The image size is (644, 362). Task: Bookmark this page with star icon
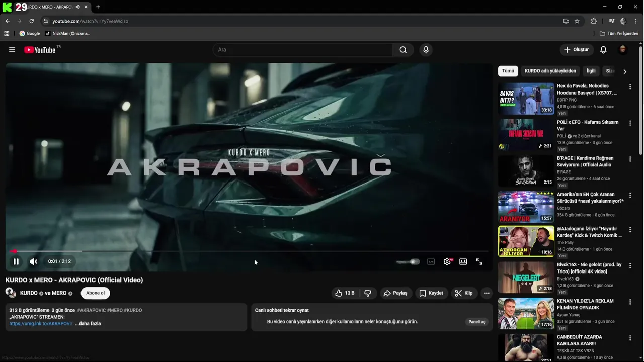pos(577,21)
